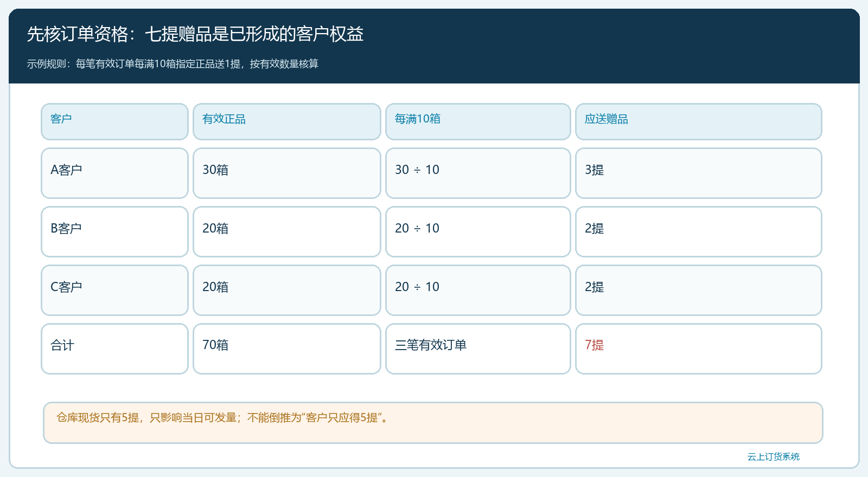Image resolution: width=868 pixels, height=477 pixels.
Task: Click the "B客户" cell
Action: click(114, 231)
